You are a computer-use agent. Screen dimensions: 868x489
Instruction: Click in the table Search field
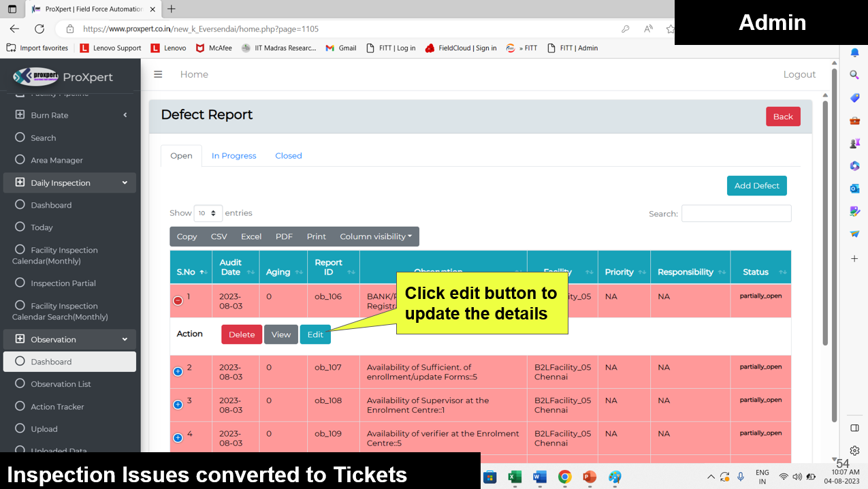point(736,214)
